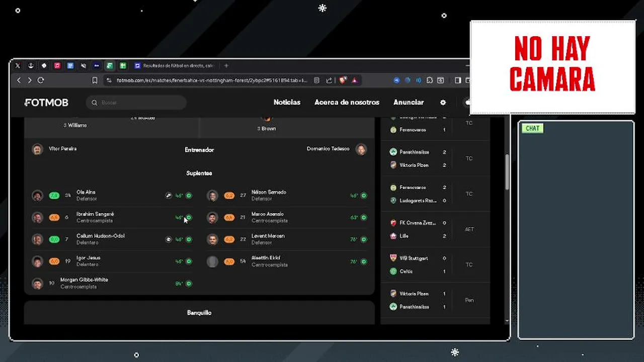
Task: Click the page vertical scrollbar thumb
Action: click(507, 172)
